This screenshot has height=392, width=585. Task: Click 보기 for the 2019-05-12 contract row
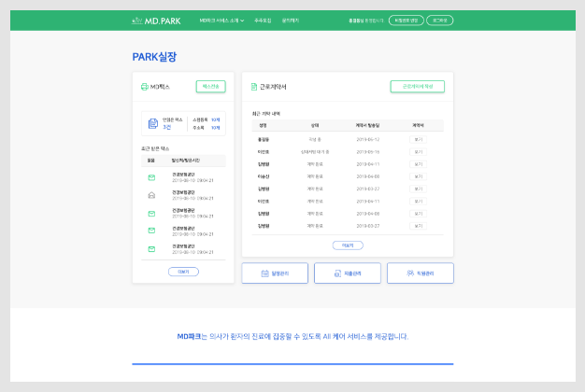(418, 138)
